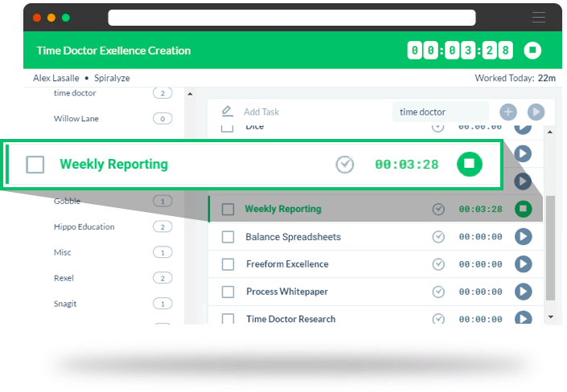Mark Balance Spreadsheets as complete
Image resolution: width=567 pixels, height=392 pixels.
point(228,237)
